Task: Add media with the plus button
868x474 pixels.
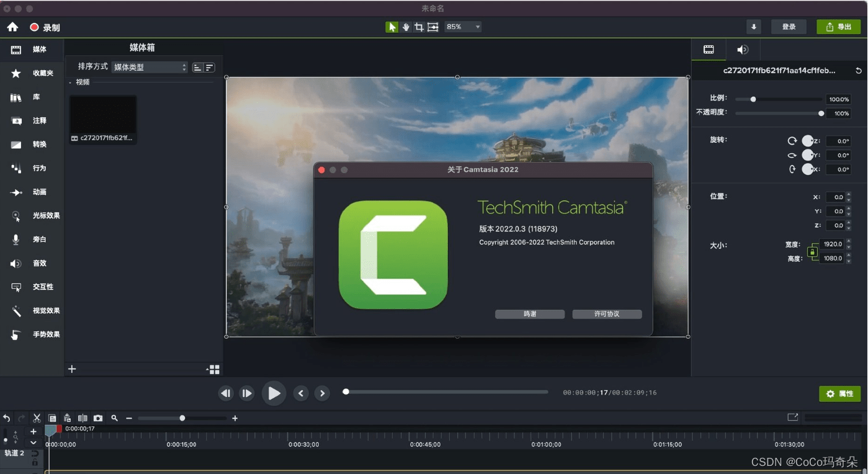Action: point(72,369)
